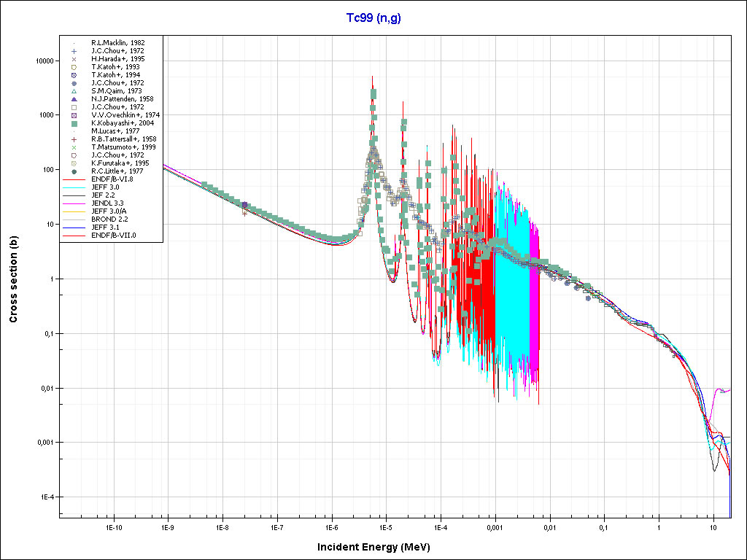Screen dimensions: 747x560
Task: Select the BROND 2.2 legend label
Action: coord(109,219)
